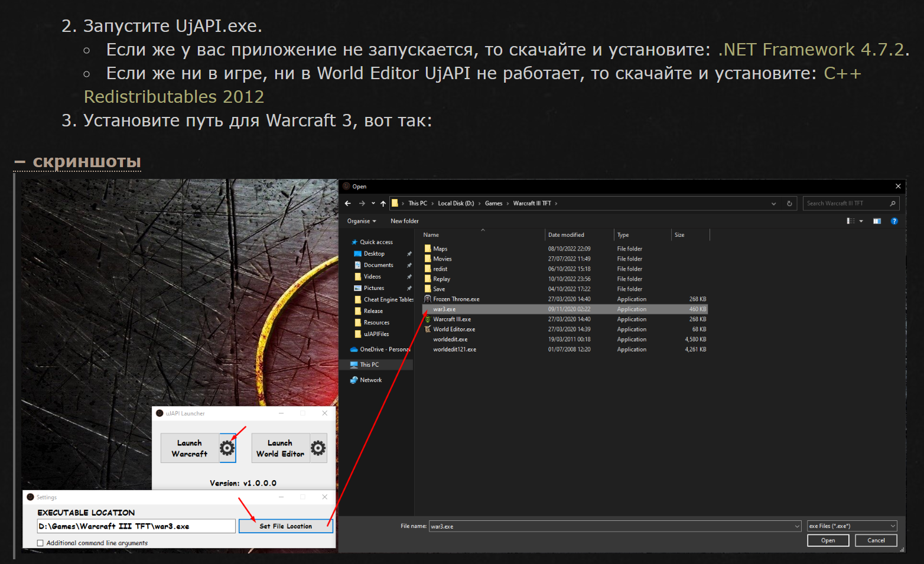The image size is (924, 564).
Task: Collapse the скриншоты spoiler section
Action: [x=77, y=162]
